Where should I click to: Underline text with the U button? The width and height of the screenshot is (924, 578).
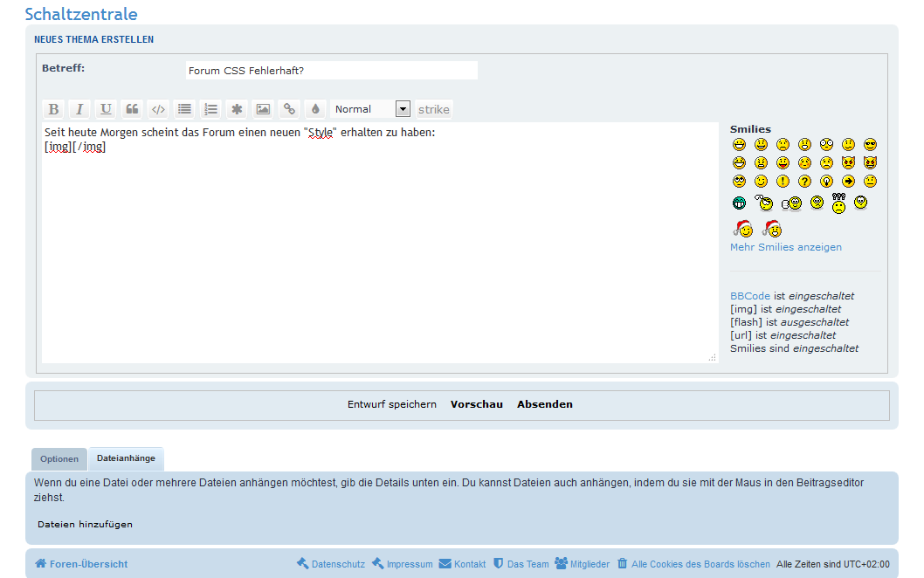(106, 109)
